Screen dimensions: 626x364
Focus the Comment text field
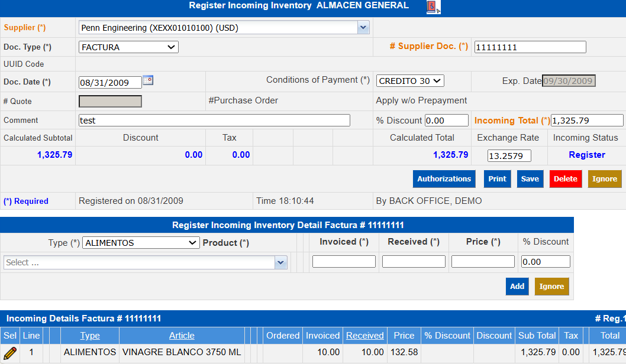point(214,121)
